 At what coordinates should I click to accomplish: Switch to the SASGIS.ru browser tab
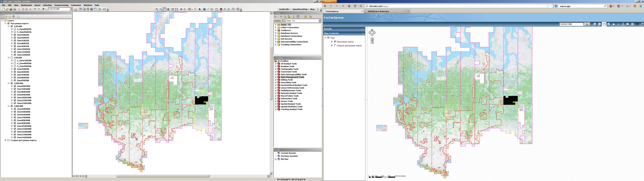(x=378, y=11)
